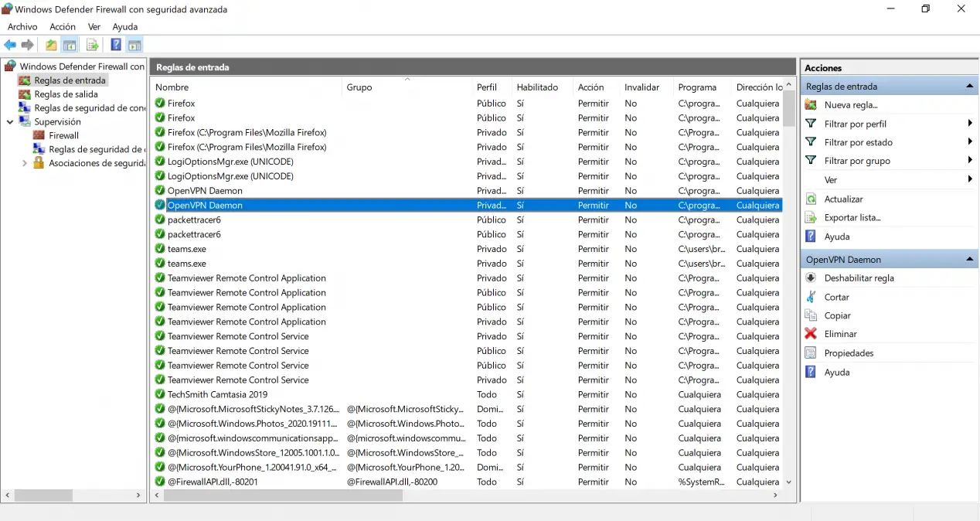Collapse the Reglas de entrada actions section
Image resolution: width=980 pixels, height=521 pixels.
point(969,86)
